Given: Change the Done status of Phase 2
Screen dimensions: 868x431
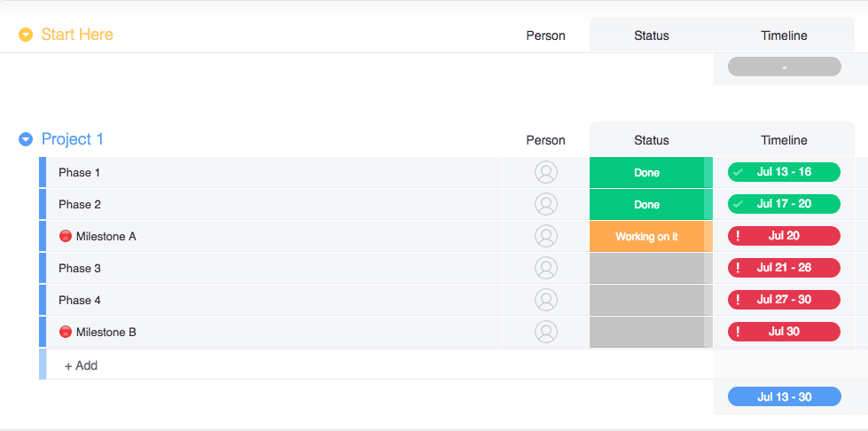Looking at the screenshot, I should click(651, 205).
